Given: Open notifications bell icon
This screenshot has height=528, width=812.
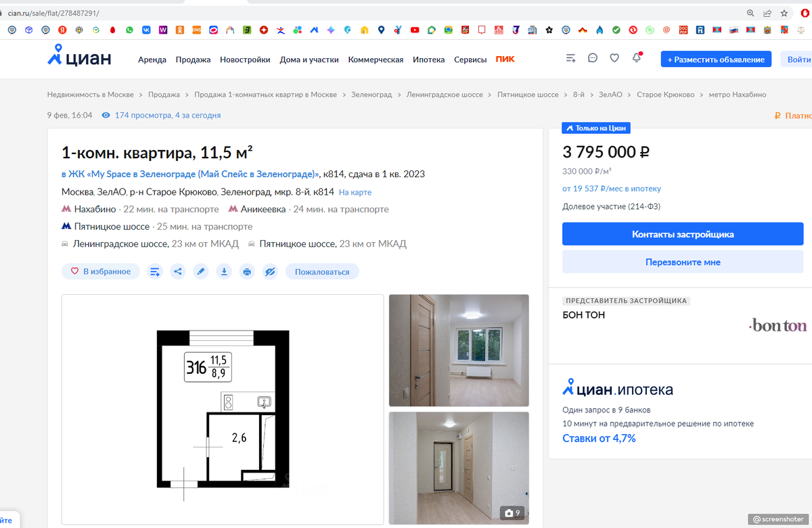Looking at the screenshot, I should tap(637, 58).
